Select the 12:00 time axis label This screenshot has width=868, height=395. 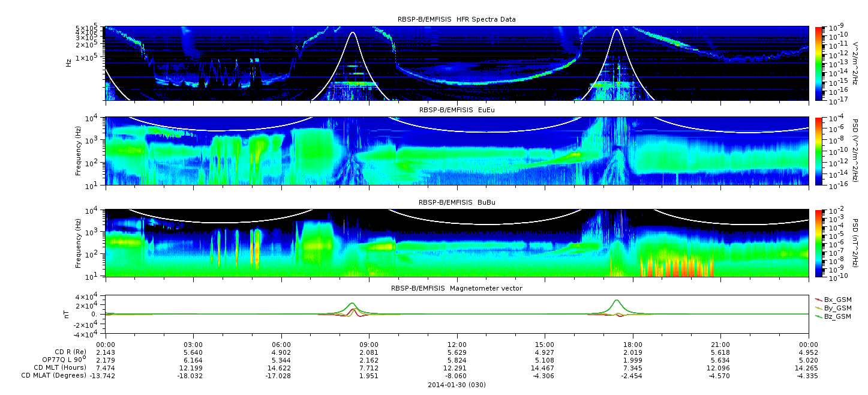pyautogui.click(x=457, y=344)
